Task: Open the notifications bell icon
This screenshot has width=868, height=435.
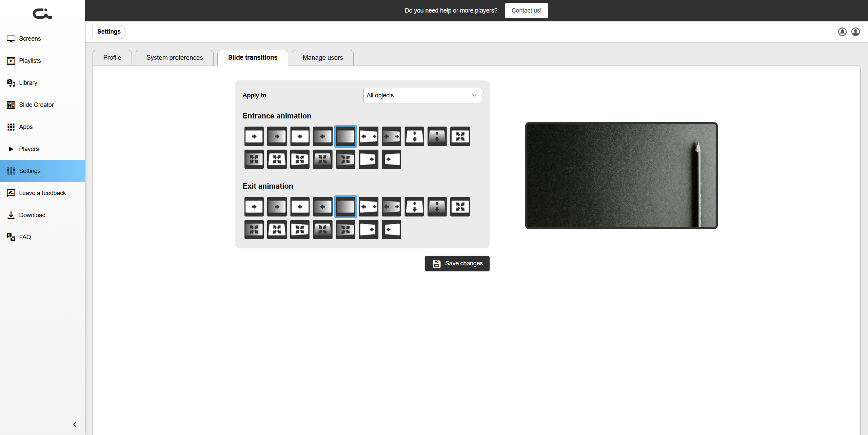Action: 842,32
